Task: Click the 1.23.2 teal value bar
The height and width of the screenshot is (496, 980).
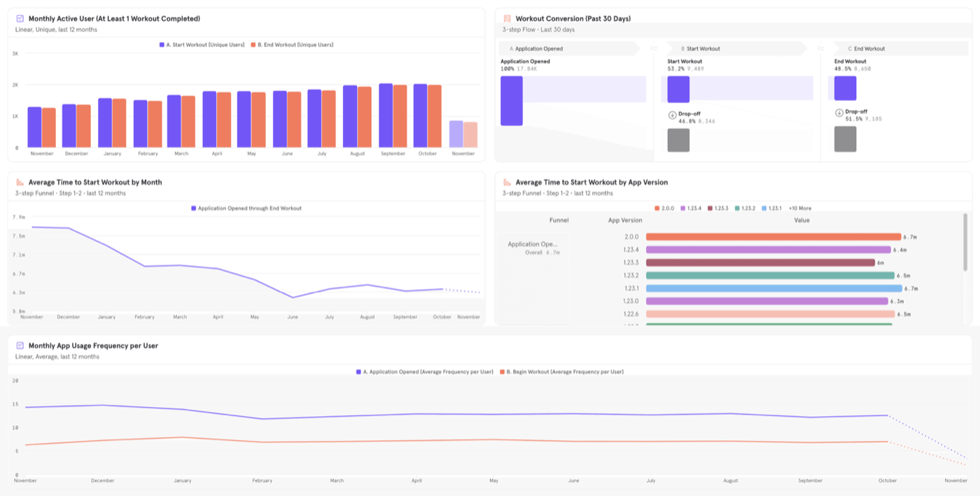Action: pyautogui.click(x=770, y=276)
